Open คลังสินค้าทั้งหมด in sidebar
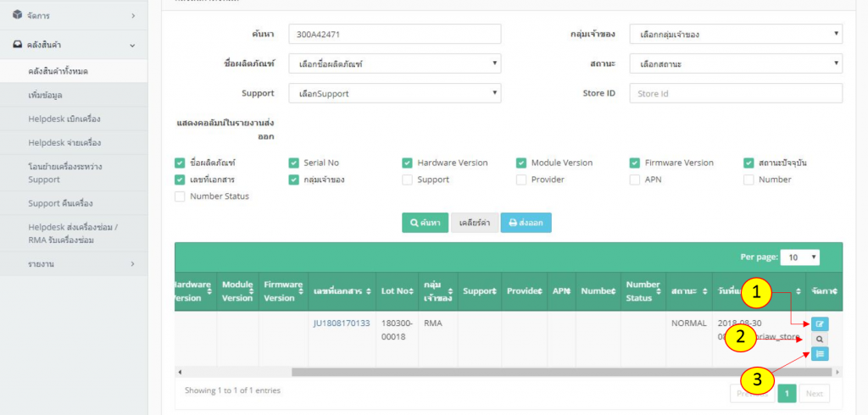Viewport: 868px width, 415px height. [x=74, y=71]
